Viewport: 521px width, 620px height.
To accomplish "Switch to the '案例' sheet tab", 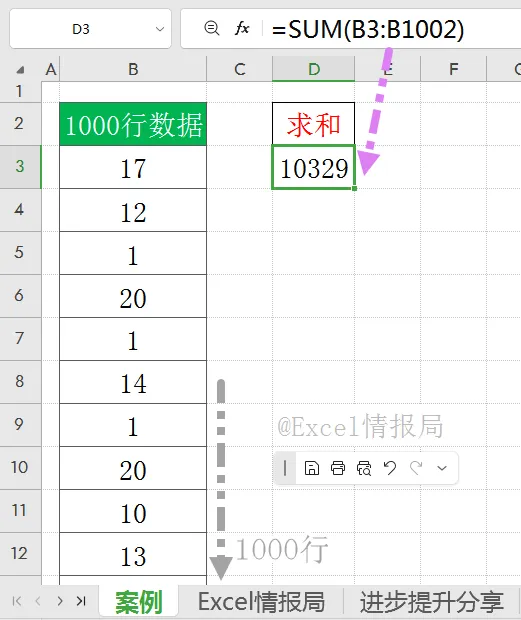I will pyautogui.click(x=139, y=602).
